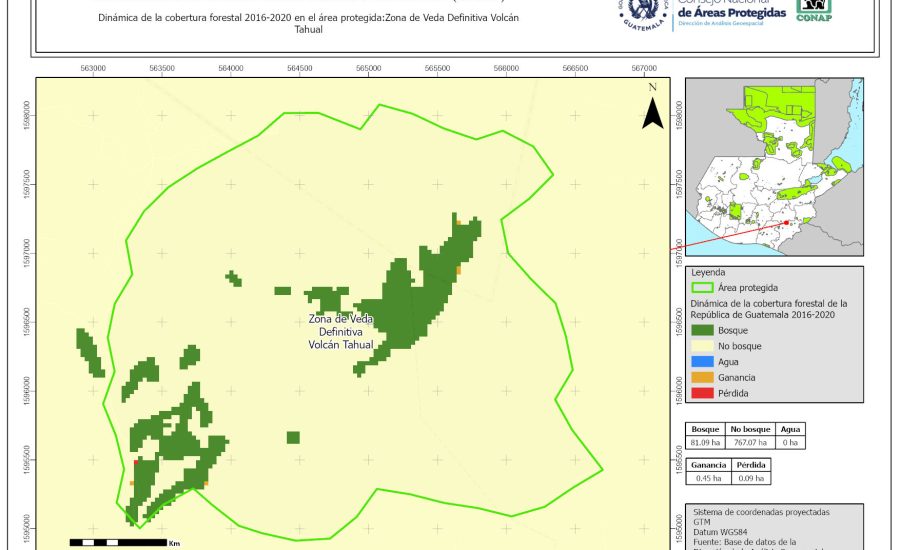The width and height of the screenshot is (900, 550).
Task: Click the Leyenda heading in legend panel
Action: [707, 271]
